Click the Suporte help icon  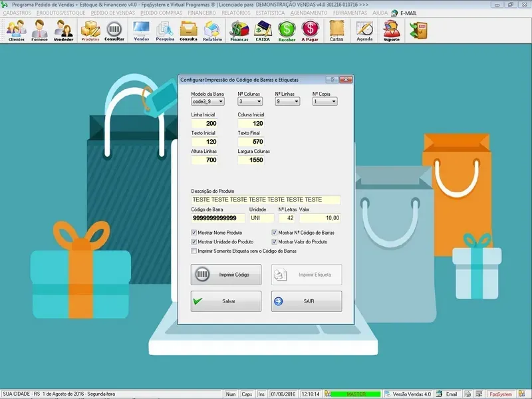coord(392,30)
